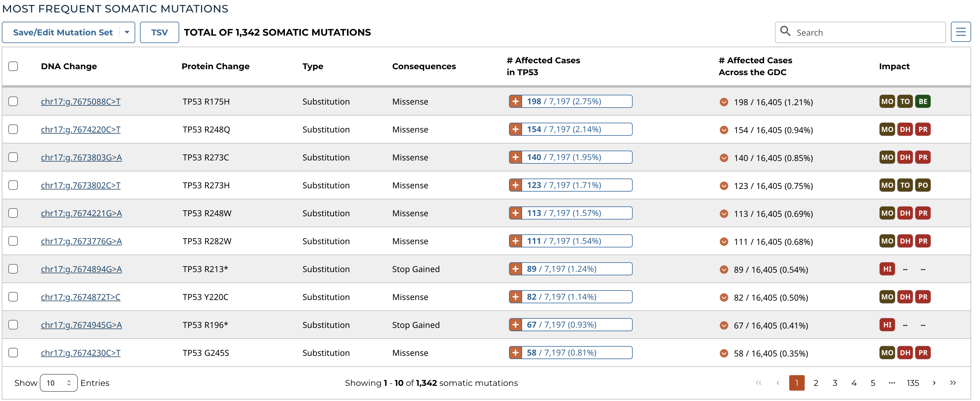
Task: Click the plus icon for Y220C cases
Action: [x=516, y=297]
